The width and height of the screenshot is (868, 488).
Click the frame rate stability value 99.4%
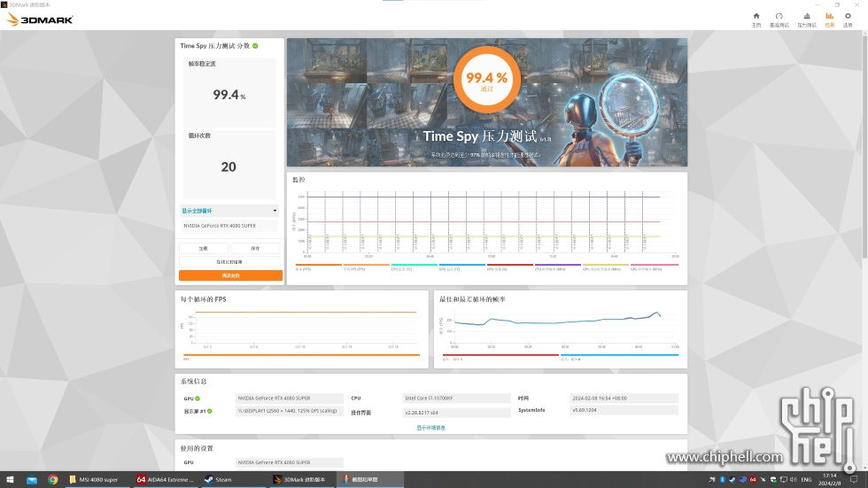point(229,95)
